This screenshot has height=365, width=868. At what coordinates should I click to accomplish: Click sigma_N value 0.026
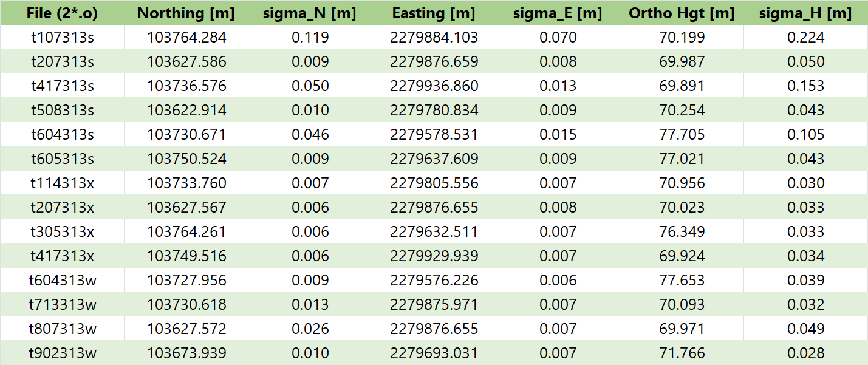[x=310, y=329]
